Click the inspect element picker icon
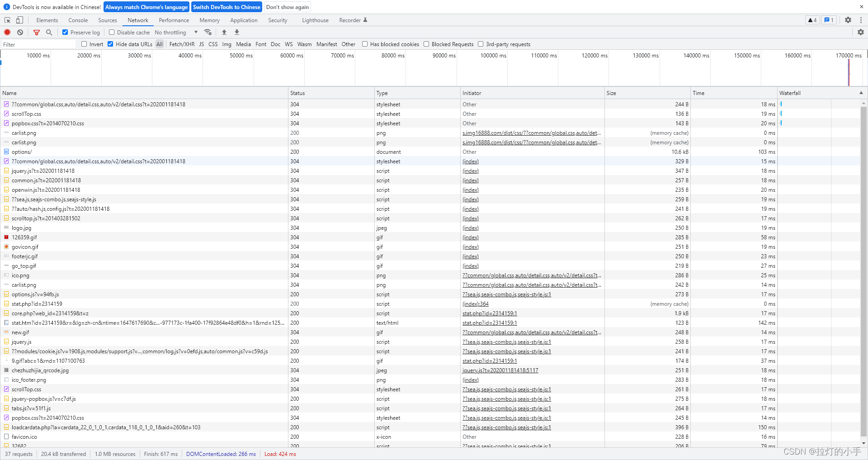Screen dimensions: 868x460 (x=8, y=20)
